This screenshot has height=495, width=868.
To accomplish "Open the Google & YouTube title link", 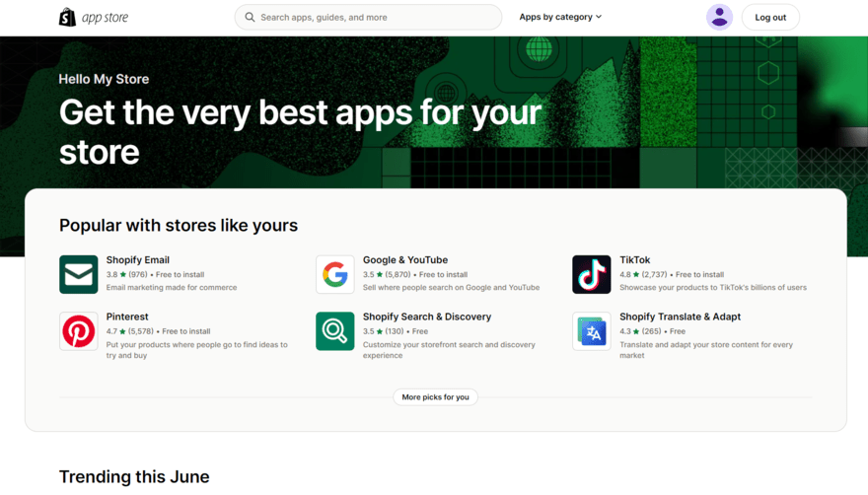I will coord(405,259).
